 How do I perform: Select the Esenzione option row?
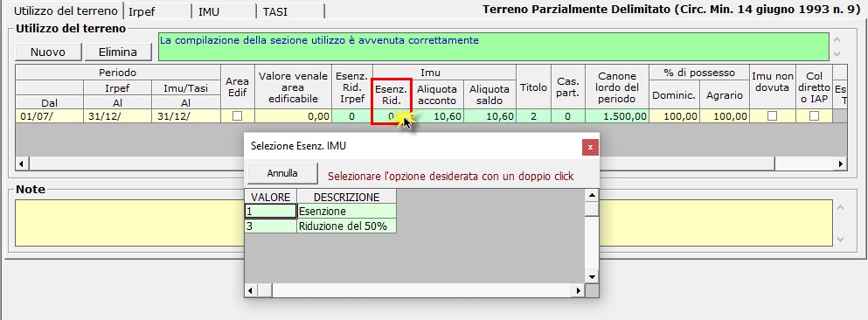321,211
